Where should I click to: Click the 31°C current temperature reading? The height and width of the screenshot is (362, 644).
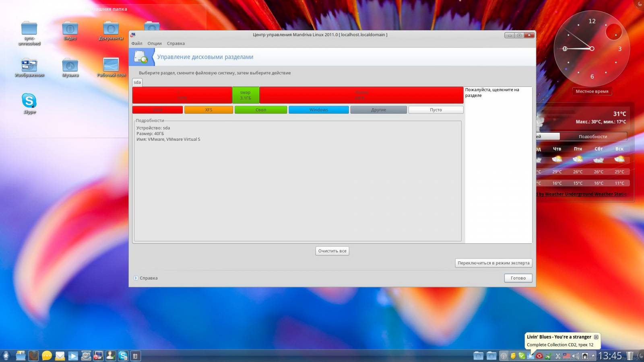click(619, 114)
